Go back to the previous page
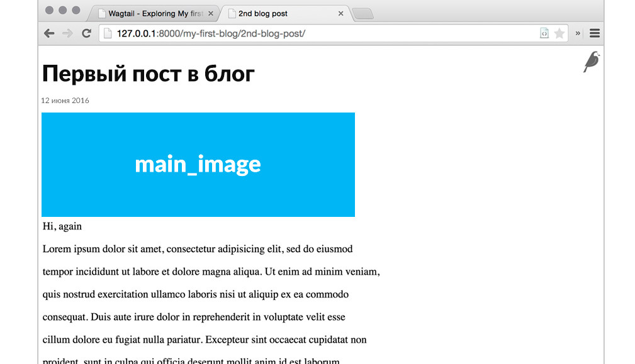The image size is (635, 364). [x=49, y=33]
